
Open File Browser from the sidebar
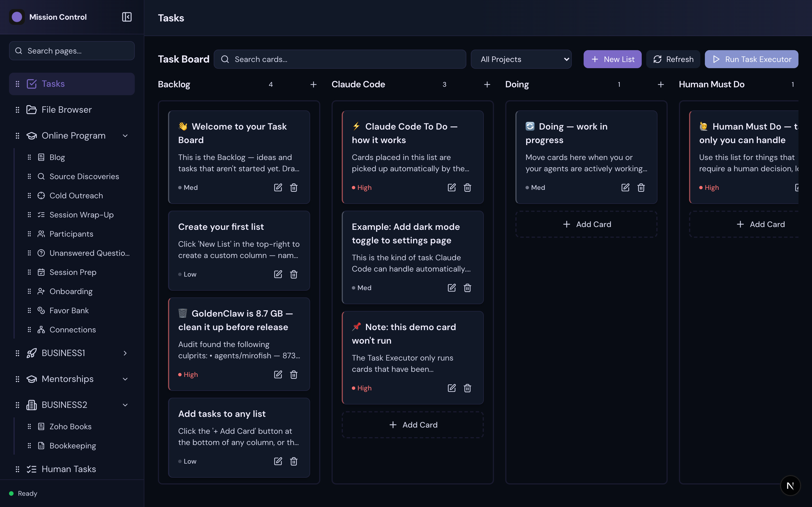point(67,109)
